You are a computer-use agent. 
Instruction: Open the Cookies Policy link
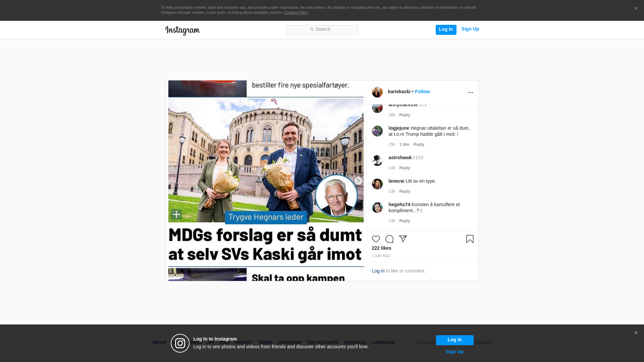(296, 12)
